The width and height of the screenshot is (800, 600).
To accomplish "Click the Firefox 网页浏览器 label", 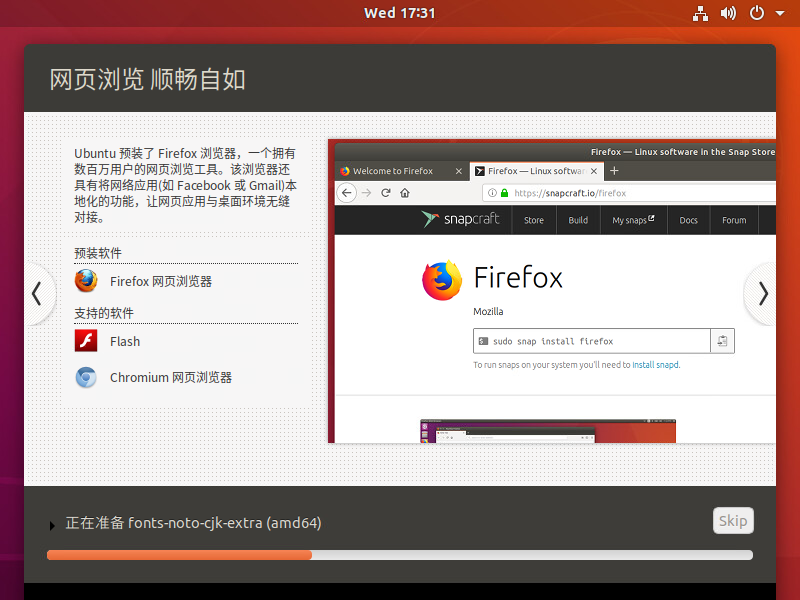I will [x=161, y=281].
